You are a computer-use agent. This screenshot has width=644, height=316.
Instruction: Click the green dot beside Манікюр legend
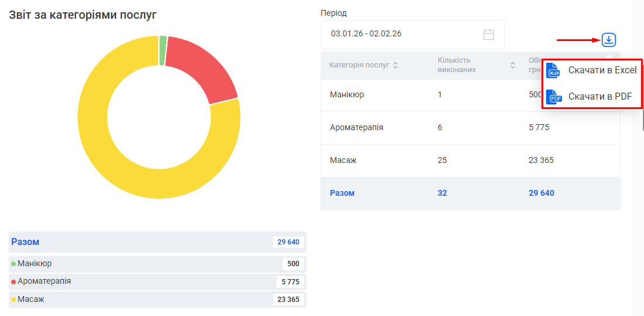click(x=13, y=264)
